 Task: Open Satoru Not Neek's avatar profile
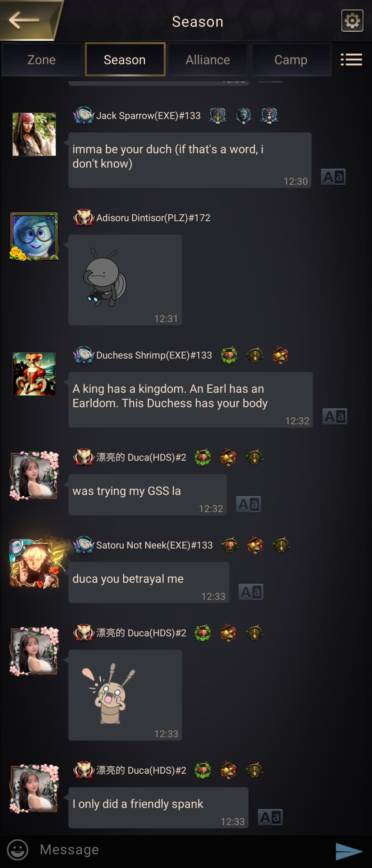pos(34,564)
